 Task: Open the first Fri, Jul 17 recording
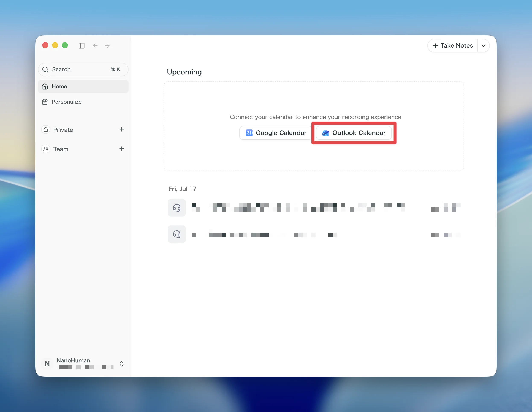point(314,207)
